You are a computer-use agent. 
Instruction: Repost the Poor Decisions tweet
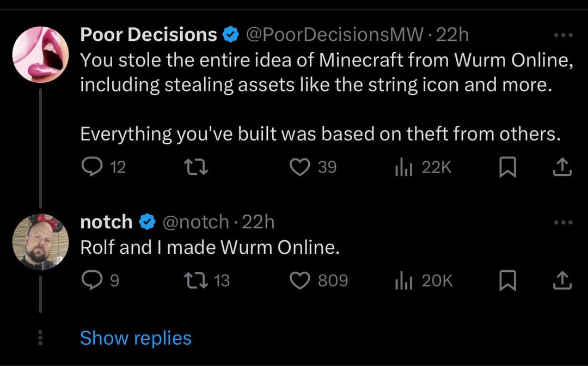[197, 167]
